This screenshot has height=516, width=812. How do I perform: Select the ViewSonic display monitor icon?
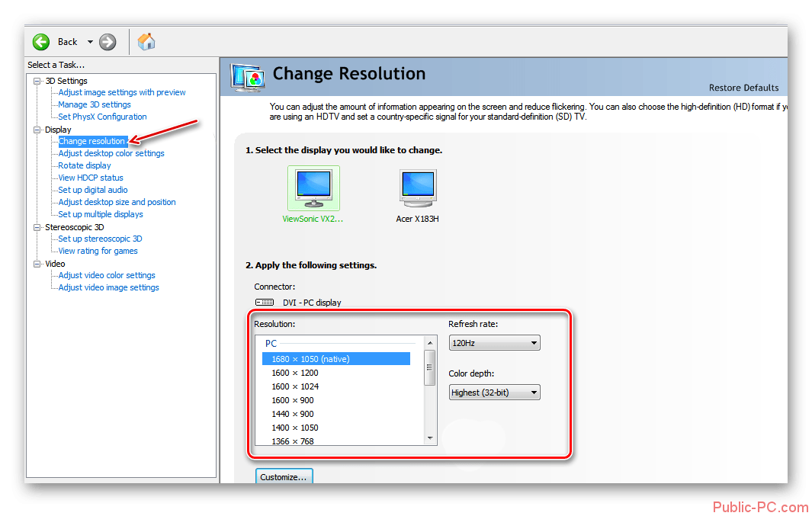tap(313, 187)
